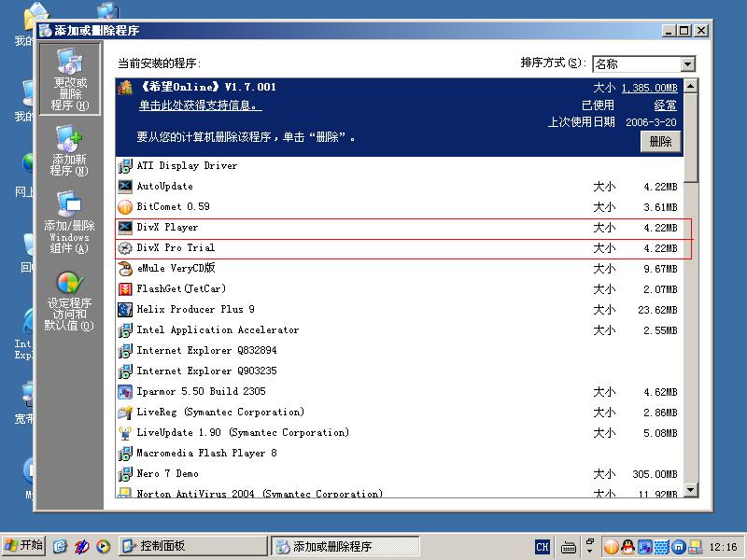The width and height of the screenshot is (747, 560).
Task: Launch media player quick launch icon
Action: [x=103, y=546]
